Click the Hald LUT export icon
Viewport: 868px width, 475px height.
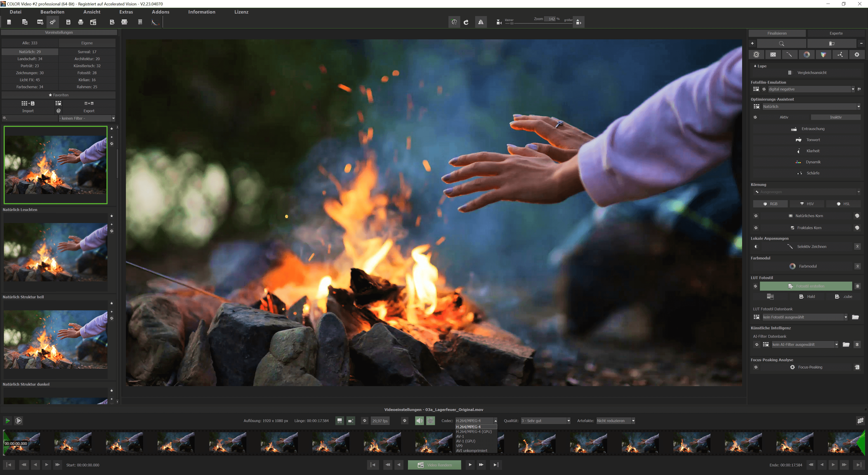pyautogui.click(x=802, y=297)
